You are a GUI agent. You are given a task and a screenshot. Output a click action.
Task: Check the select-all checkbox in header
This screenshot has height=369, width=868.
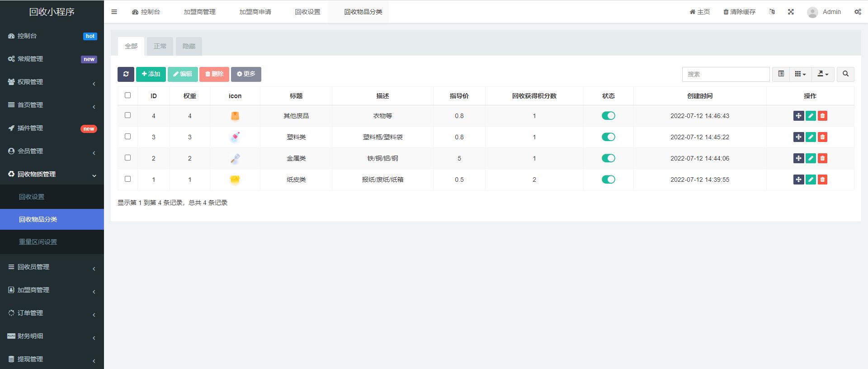coord(127,95)
